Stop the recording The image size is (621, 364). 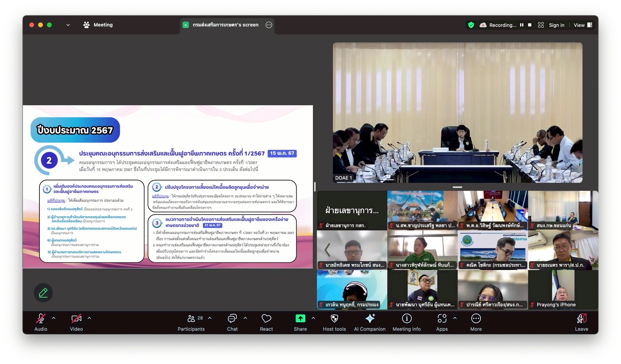[x=530, y=25]
